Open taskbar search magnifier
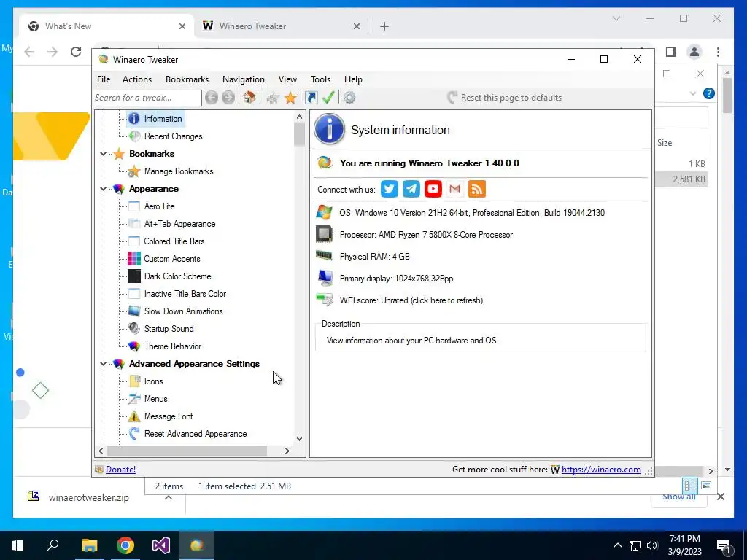The width and height of the screenshot is (747, 560). pyautogui.click(x=53, y=545)
